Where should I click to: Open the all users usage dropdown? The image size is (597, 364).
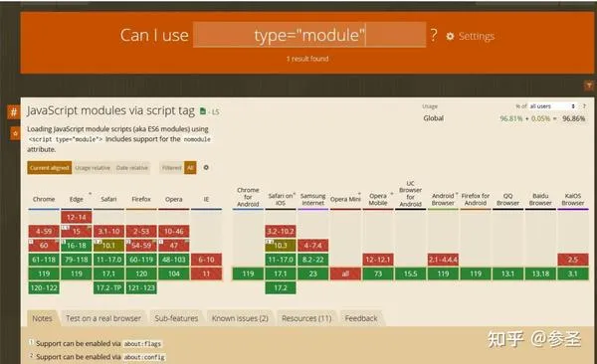point(552,106)
